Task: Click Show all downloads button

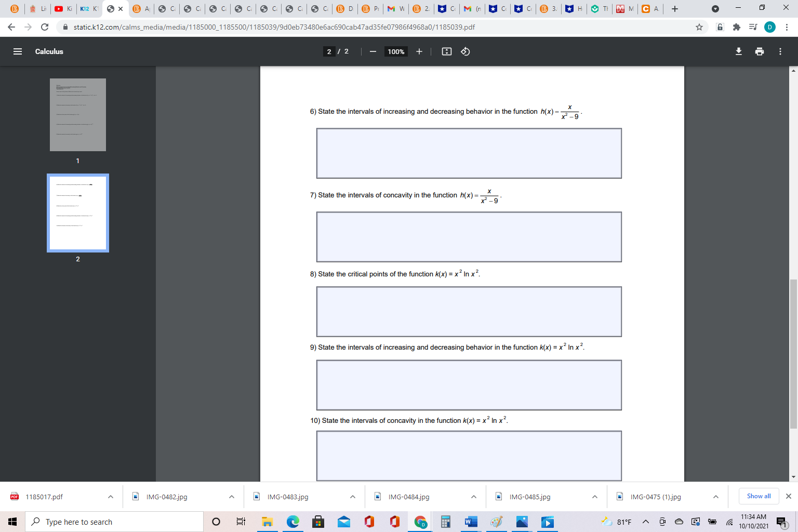Action: (759, 496)
